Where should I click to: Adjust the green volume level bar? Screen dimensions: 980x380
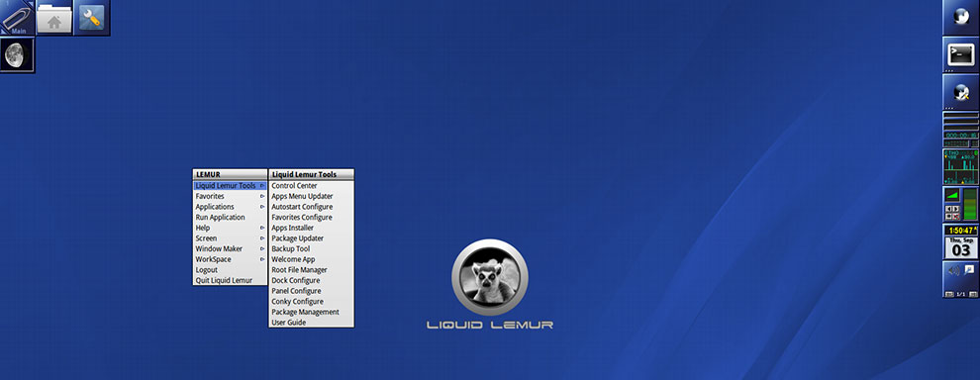click(971, 205)
